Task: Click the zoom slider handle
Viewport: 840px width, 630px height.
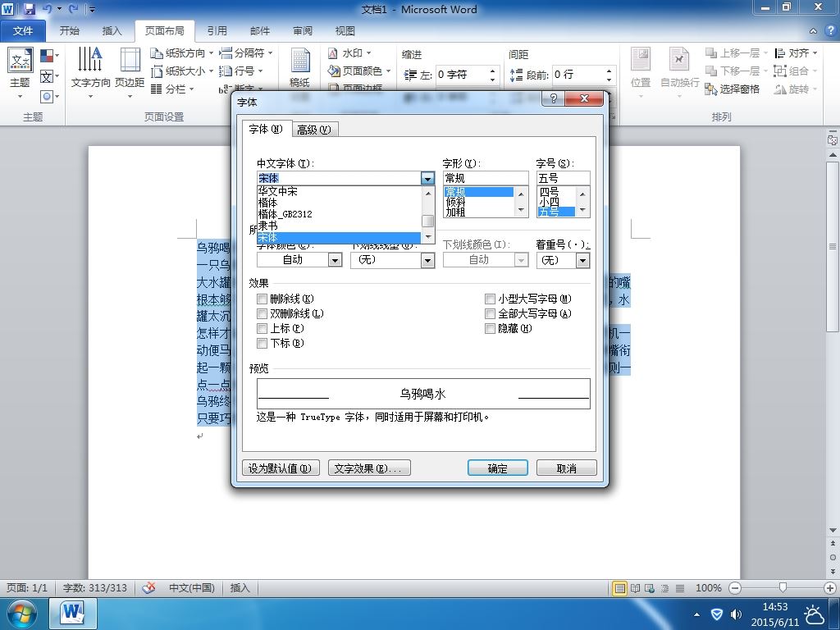Action: pyautogui.click(x=783, y=588)
